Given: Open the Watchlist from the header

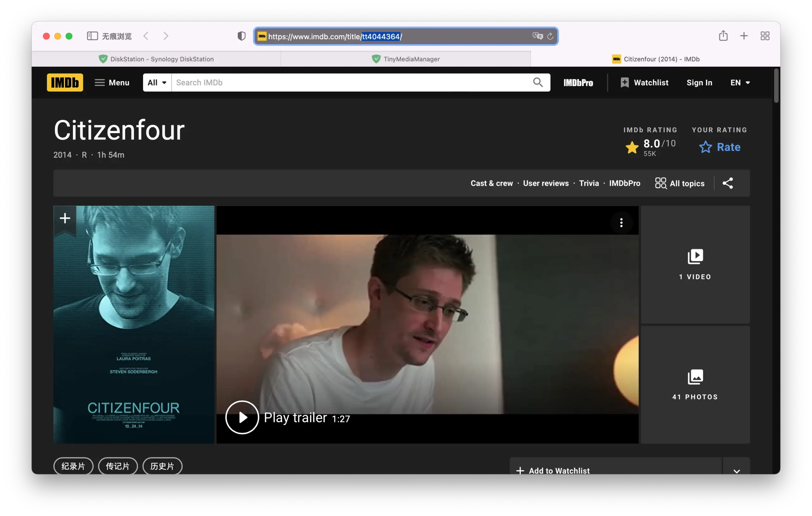Looking at the screenshot, I should click(x=644, y=83).
